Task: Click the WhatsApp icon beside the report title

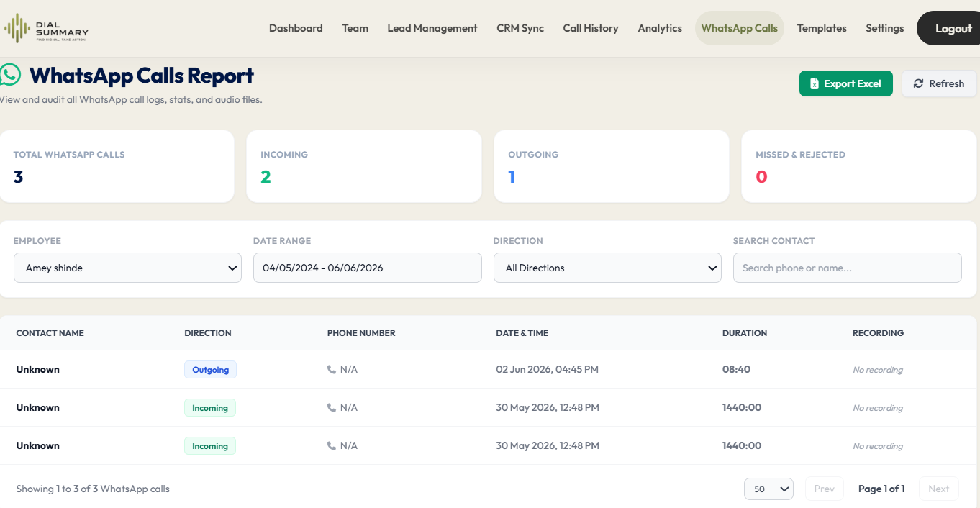Action: tap(9, 75)
